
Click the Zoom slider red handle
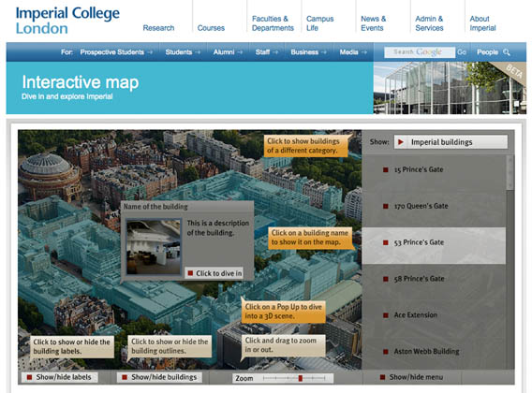tap(301, 378)
